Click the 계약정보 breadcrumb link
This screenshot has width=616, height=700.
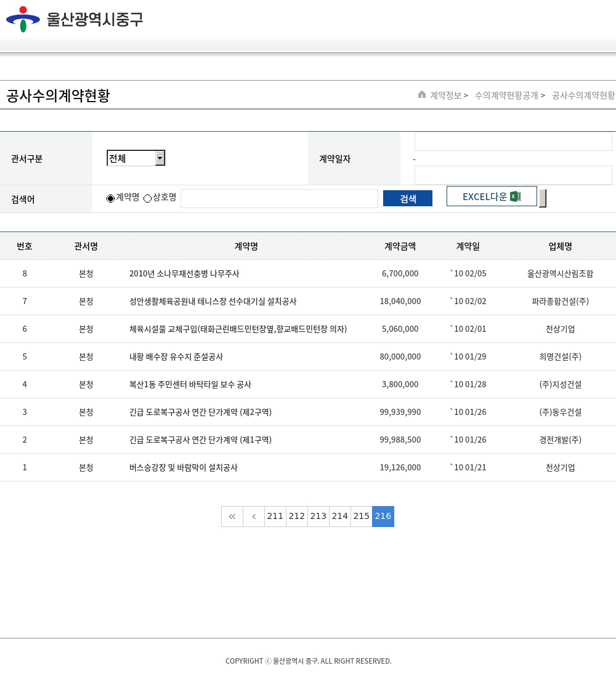click(445, 95)
